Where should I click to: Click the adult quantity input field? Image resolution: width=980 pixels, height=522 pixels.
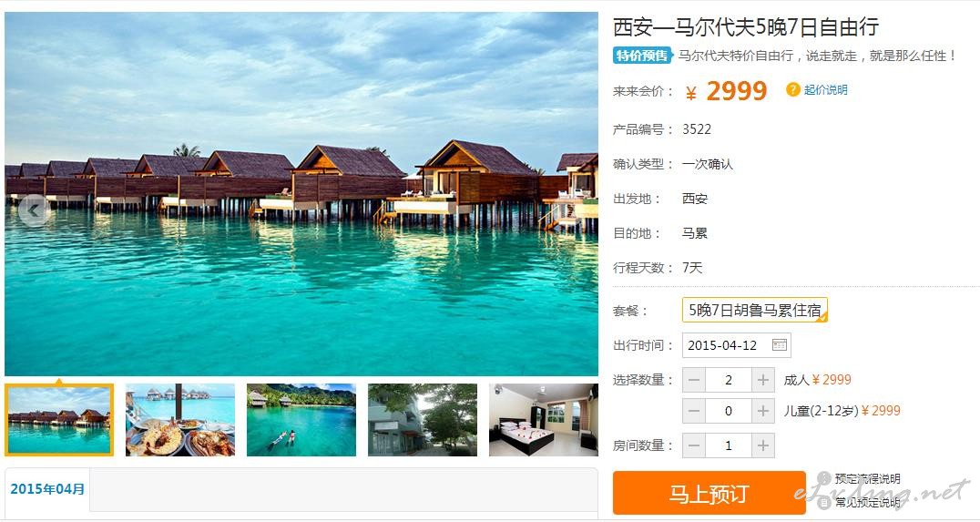pos(729,380)
